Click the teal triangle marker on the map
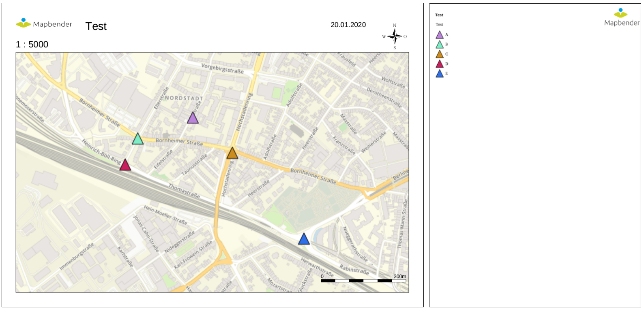The height and width of the screenshot is (313, 644). [x=138, y=139]
